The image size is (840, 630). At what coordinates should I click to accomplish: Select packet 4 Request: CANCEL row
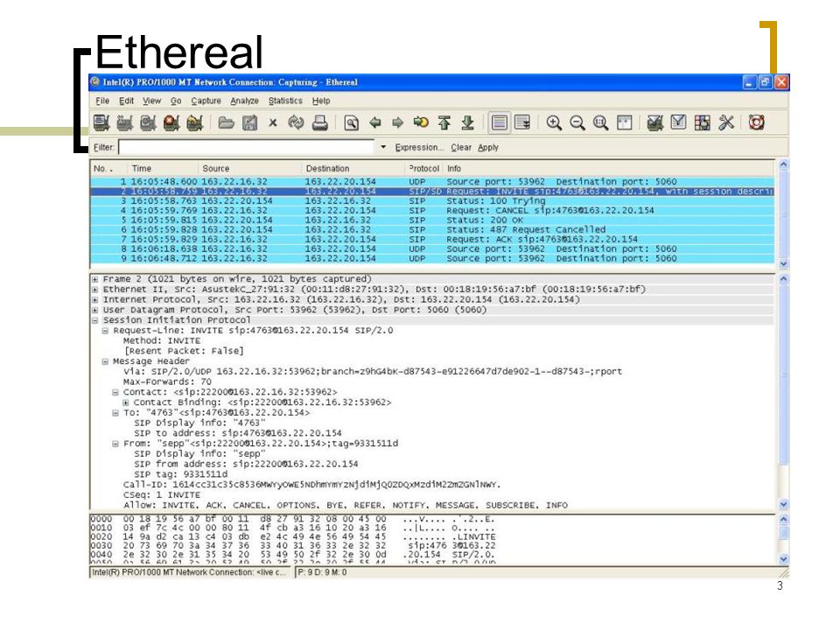pyautogui.click(x=432, y=211)
